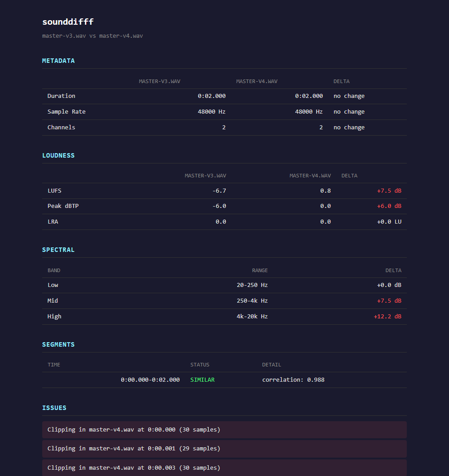The width and height of the screenshot is (449, 476).
Task: Select the clipping issue at 0:00.003
Action: (224, 468)
